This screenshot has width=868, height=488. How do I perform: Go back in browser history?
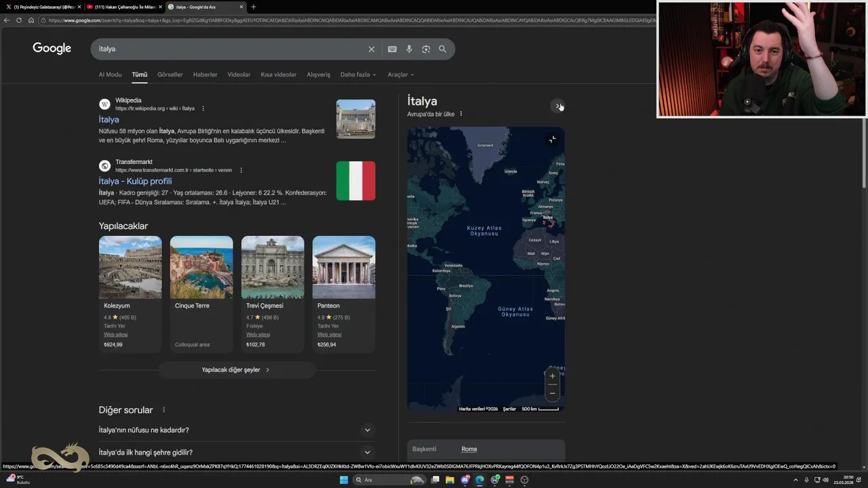pyautogui.click(x=7, y=20)
